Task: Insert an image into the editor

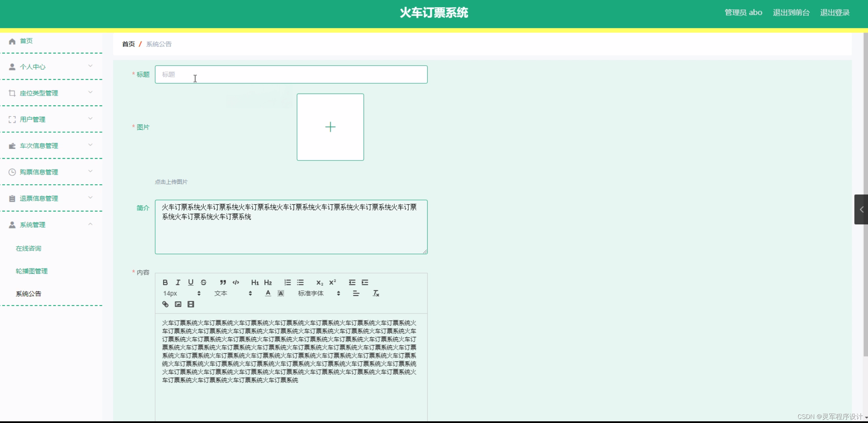Action: coord(178,304)
